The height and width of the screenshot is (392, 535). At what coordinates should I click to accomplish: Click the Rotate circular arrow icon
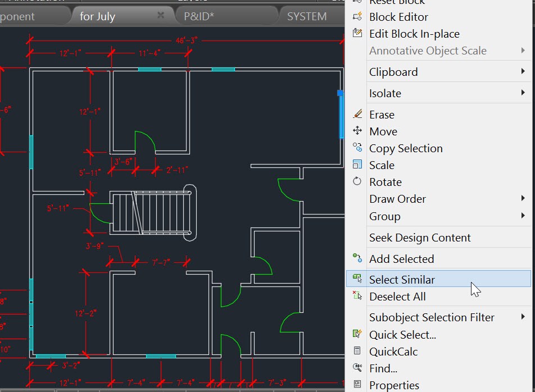point(357,181)
